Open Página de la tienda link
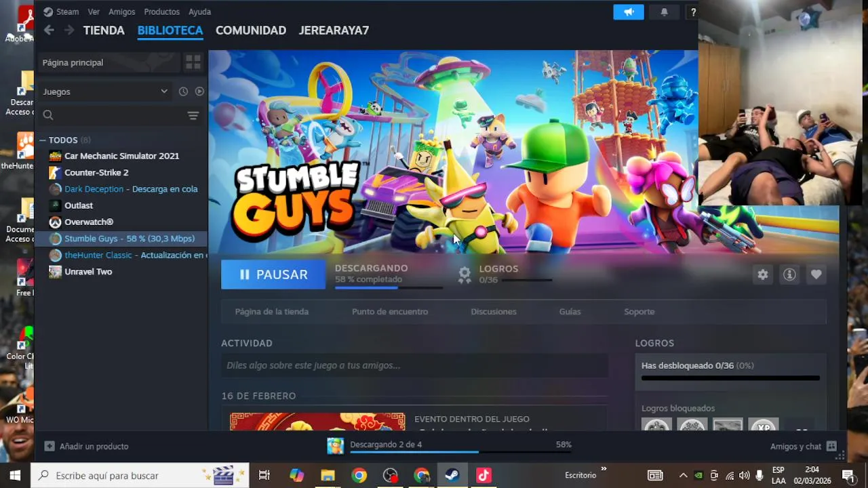Image resolution: width=868 pixels, height=488 pixels. 272,312
